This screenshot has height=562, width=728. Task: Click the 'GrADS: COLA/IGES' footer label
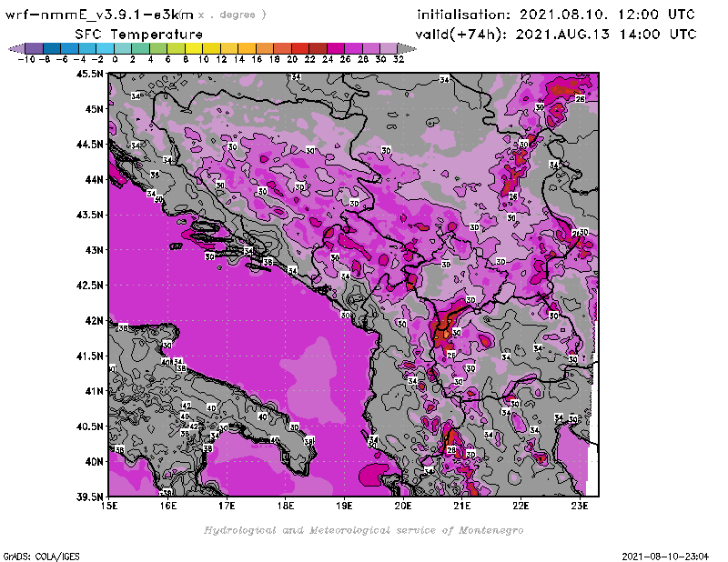point(41,556)
